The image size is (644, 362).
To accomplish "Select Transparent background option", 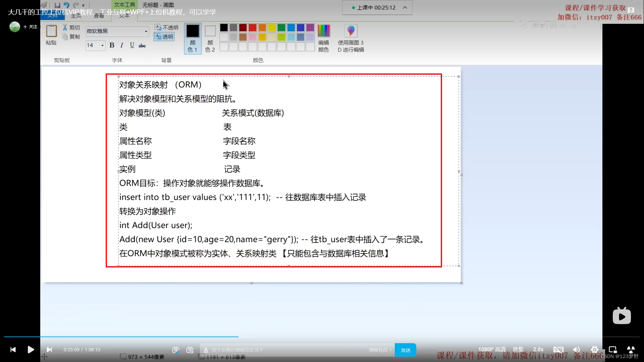I will [164, 37].
